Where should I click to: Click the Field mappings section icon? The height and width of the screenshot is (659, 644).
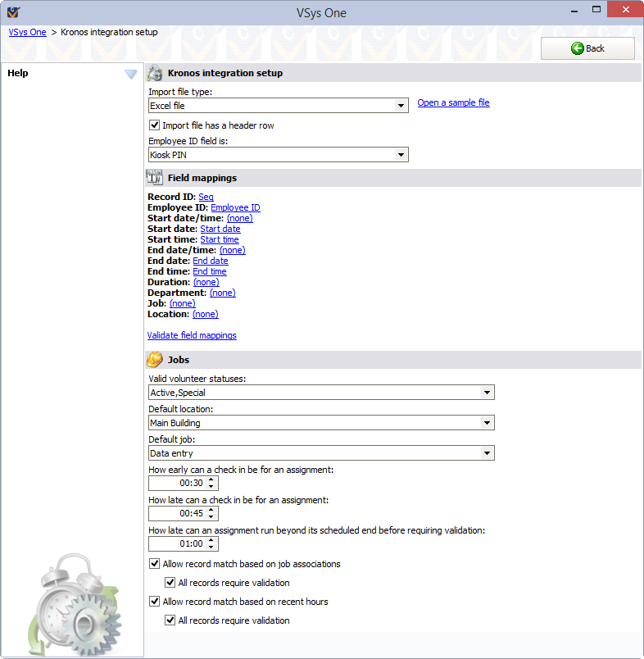(x=154, y=177)
